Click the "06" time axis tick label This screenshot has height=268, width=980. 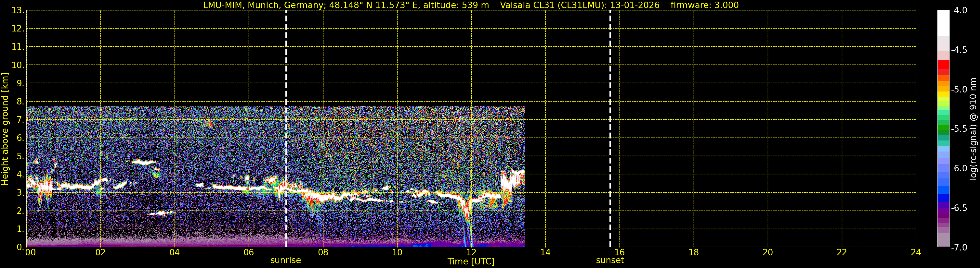(x=249, y=252)
